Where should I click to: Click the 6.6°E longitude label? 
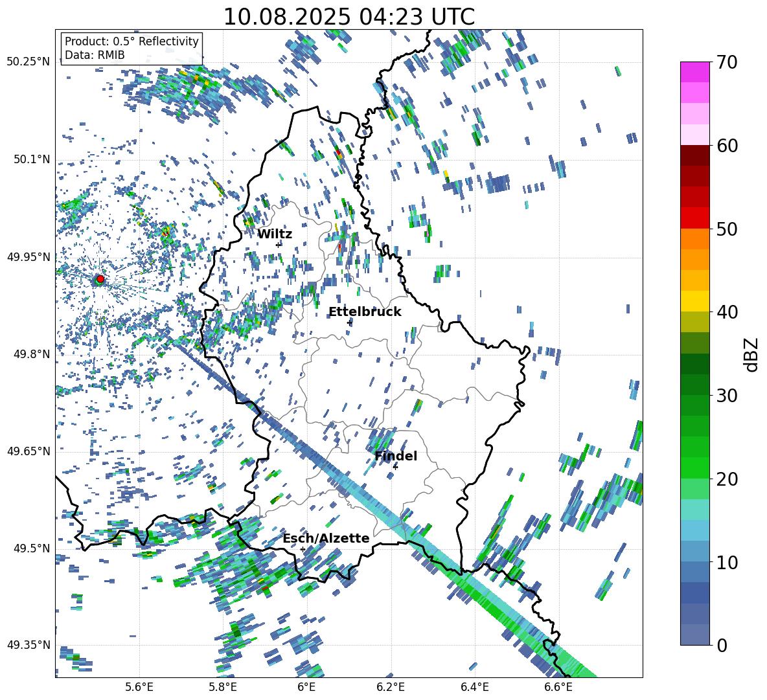(x=558, y=687)
